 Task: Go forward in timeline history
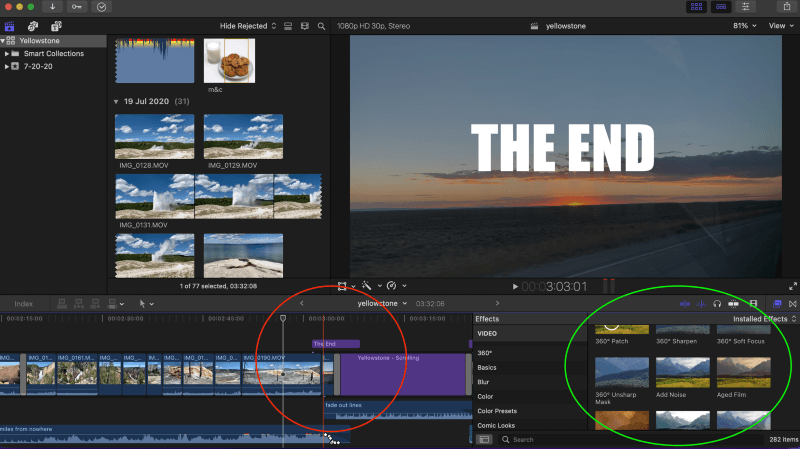click(497, 304)
